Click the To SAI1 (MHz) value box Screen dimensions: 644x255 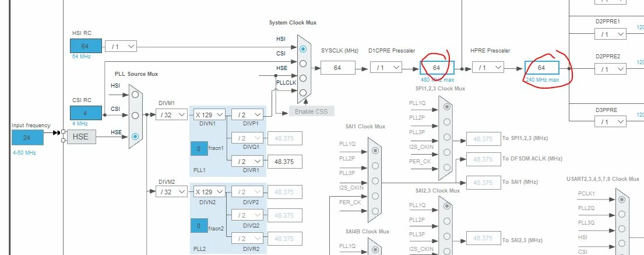point(483,183)
